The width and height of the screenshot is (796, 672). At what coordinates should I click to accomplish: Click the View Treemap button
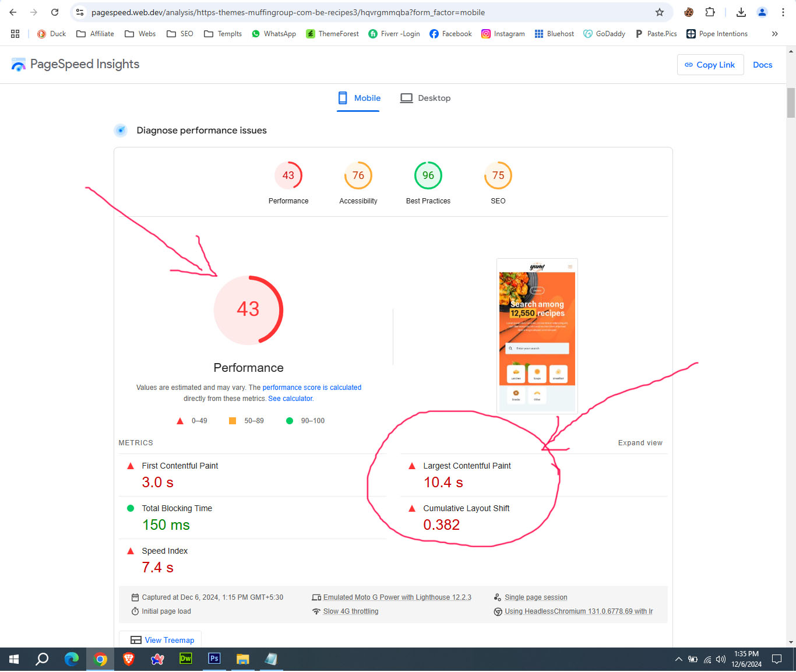(x=161, y=640)
